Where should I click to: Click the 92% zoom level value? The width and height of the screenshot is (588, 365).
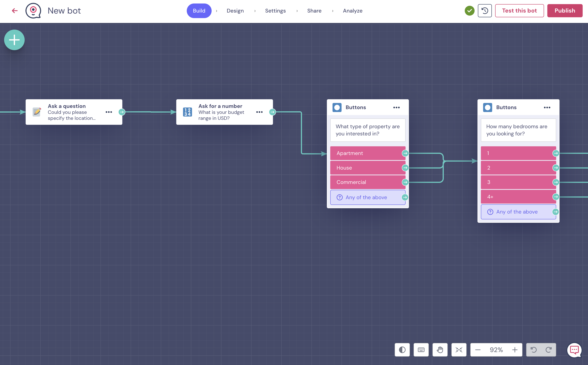click(x=496, y=350)
